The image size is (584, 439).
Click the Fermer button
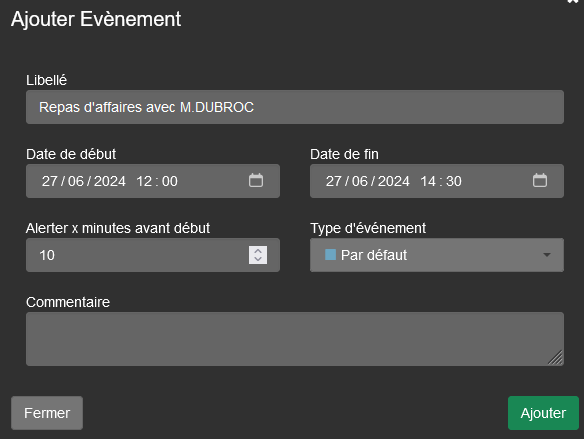point(47,413)
